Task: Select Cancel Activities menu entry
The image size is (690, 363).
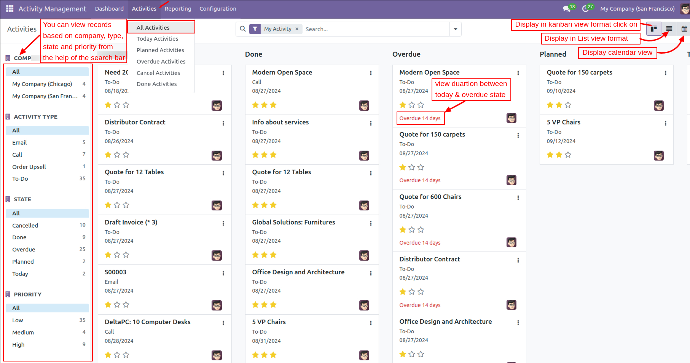Action: click(x=158, y=73)
